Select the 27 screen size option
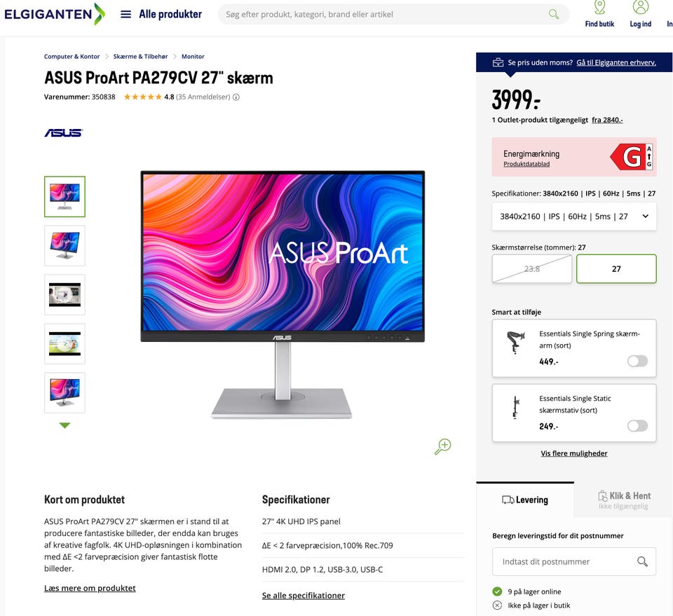This screenshot has height=616, width=673. coord(616,269)
